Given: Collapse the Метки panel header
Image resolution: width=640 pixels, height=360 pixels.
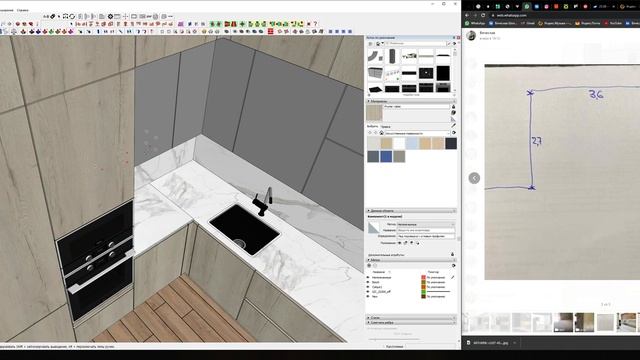Looking at the screenshot, I should 411,260.
